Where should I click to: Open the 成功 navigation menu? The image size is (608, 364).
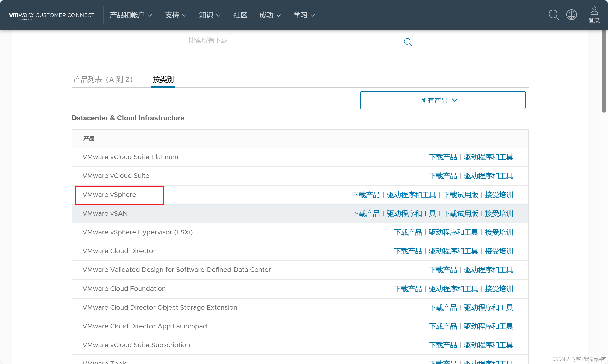tap(270, 15)
